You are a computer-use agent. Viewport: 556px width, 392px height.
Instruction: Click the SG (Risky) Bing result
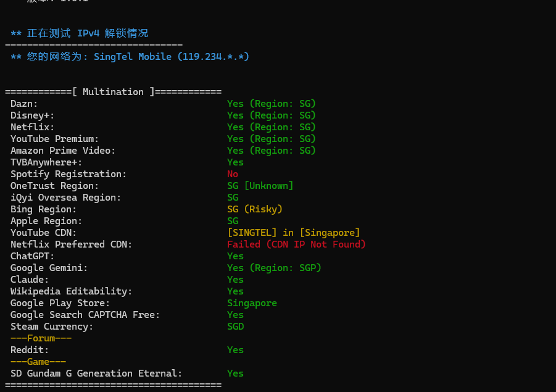254,209
